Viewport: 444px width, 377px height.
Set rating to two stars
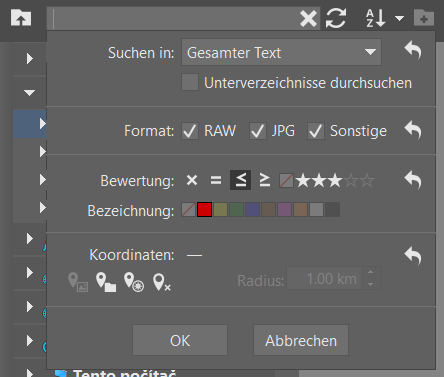point(319,180)
